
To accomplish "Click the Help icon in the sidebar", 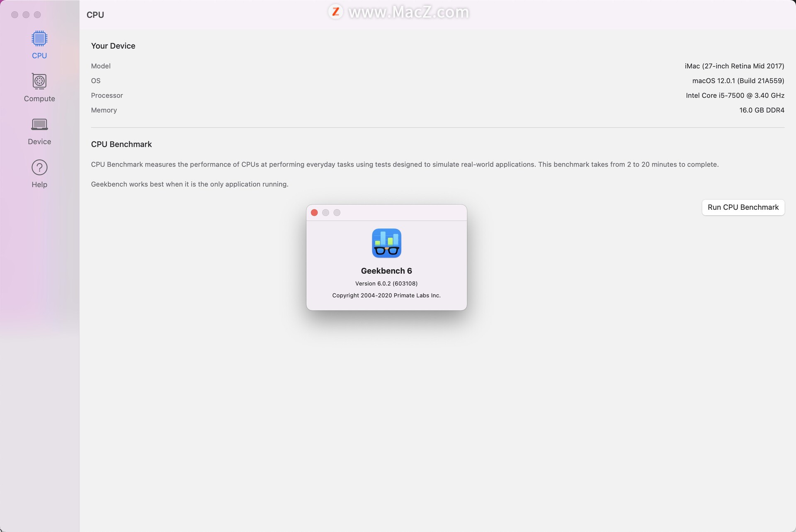I will click(x=39, y=167).
